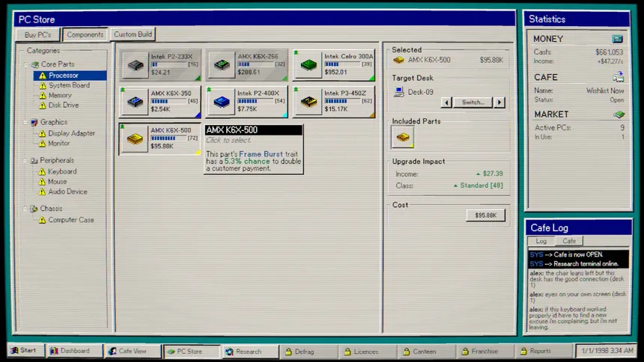Select Processor in Categories tree
Screen dimensions: 644x362
tap(70, 76)
